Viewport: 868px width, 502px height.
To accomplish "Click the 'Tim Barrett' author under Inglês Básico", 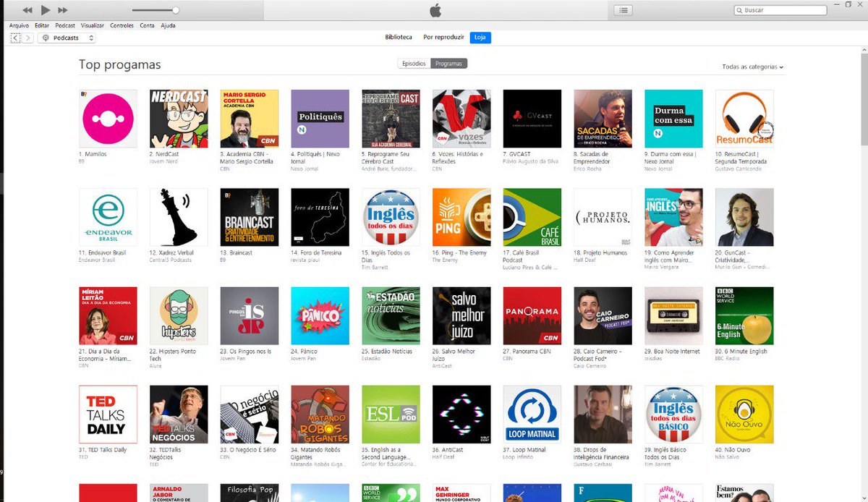I will (657, 464).
